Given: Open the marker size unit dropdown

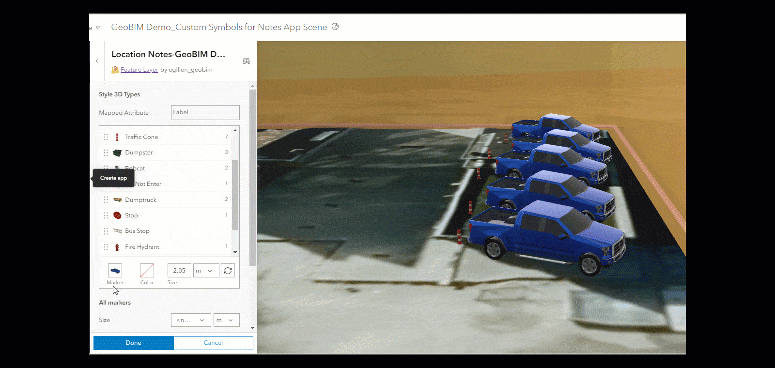Looking at the screenshot, I should [x=206, y=271].
